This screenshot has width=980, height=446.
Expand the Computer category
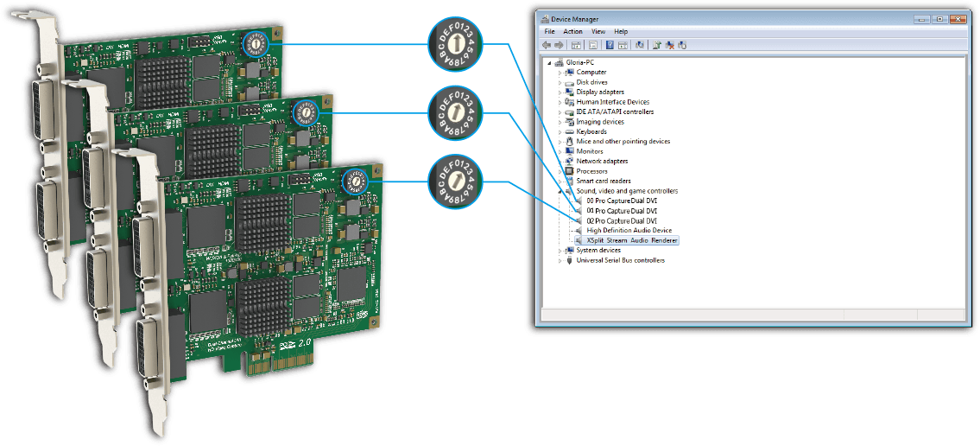(560, 73)
